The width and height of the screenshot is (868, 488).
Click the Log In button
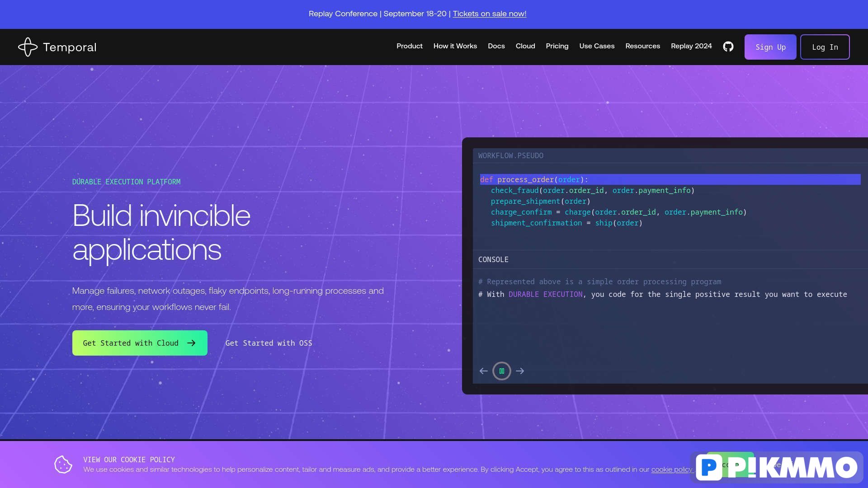click(825, 47)
